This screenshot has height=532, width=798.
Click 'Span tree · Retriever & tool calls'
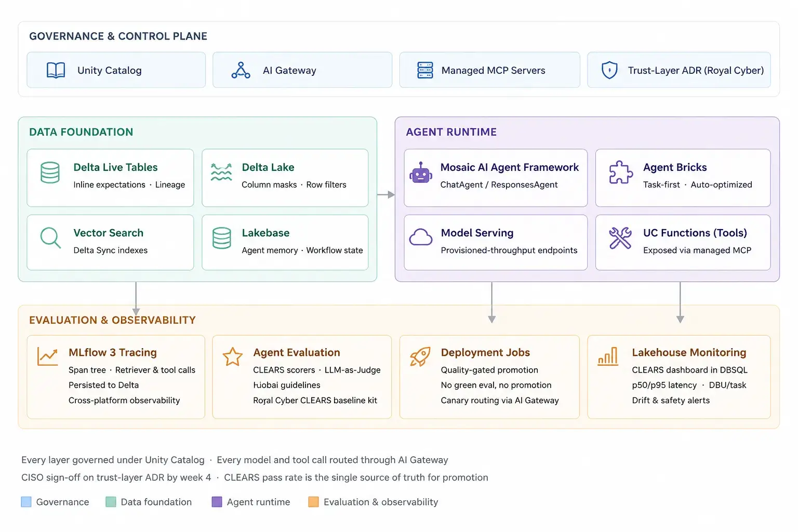coord(132,370)
